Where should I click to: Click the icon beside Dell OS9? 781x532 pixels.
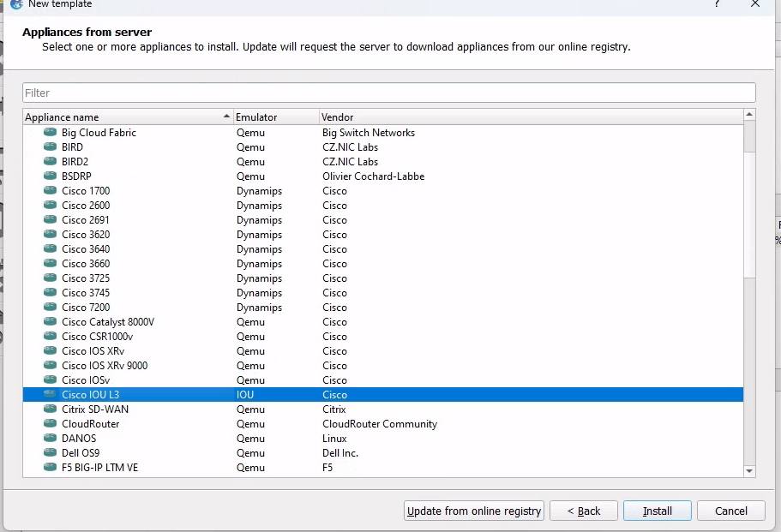pos(50,453)
